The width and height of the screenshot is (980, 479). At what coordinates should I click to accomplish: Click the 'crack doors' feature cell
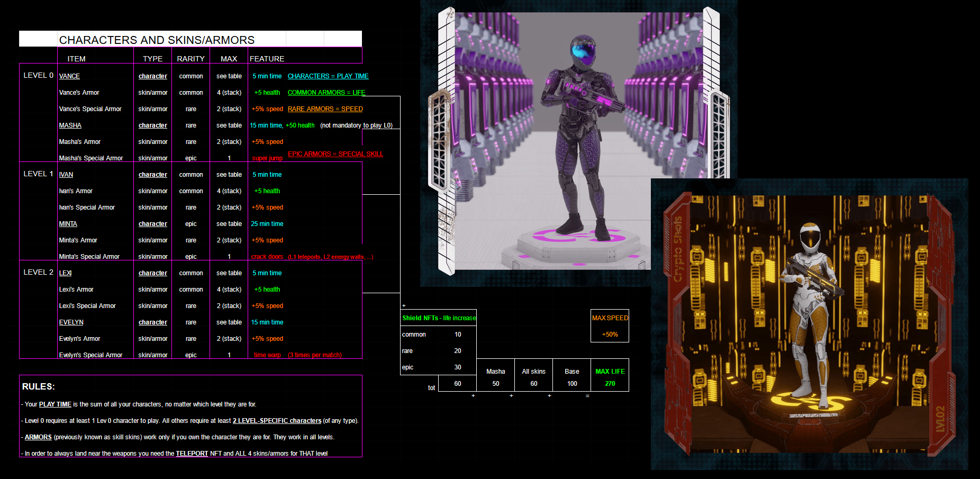(x=267, y=257)
